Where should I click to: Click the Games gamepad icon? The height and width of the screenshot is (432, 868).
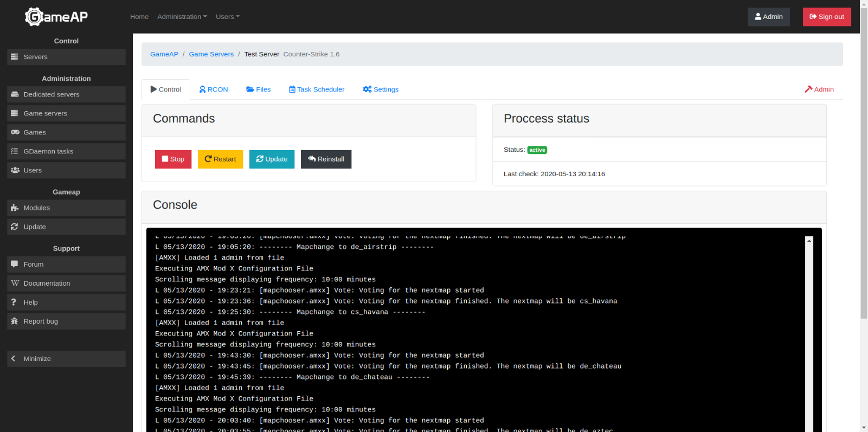point(15,132)
